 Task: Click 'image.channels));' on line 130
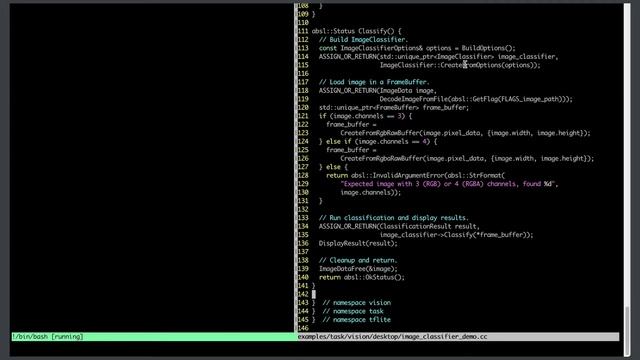coord(371,193)
